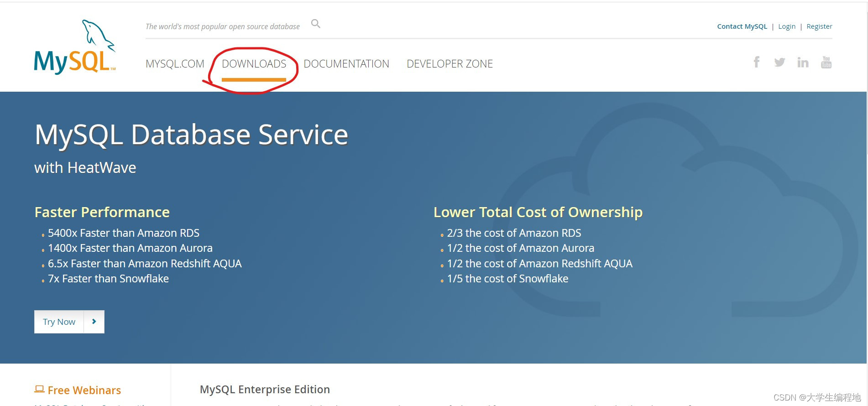Click the MySQL Database Service banner title
This screenshot has width=868, height=406.
pos(191,135)
